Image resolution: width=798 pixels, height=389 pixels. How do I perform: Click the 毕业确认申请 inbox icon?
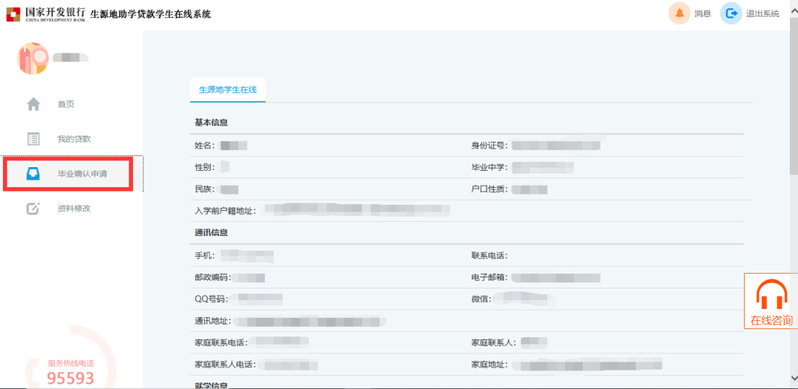[33, 174]
